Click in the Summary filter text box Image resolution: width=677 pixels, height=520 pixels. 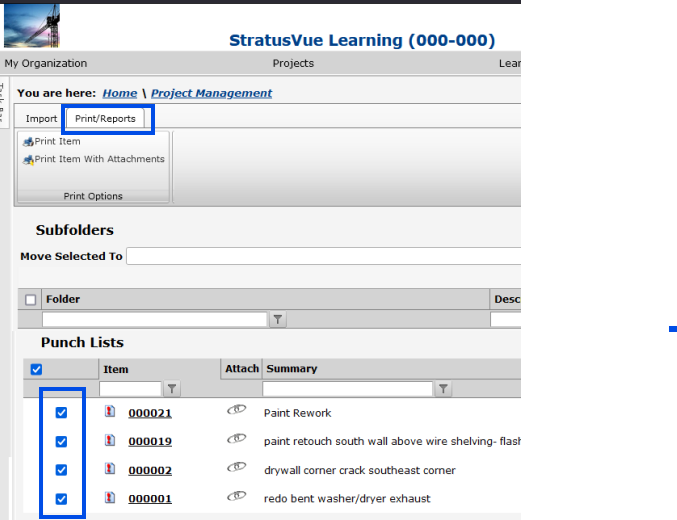(348, 389)
